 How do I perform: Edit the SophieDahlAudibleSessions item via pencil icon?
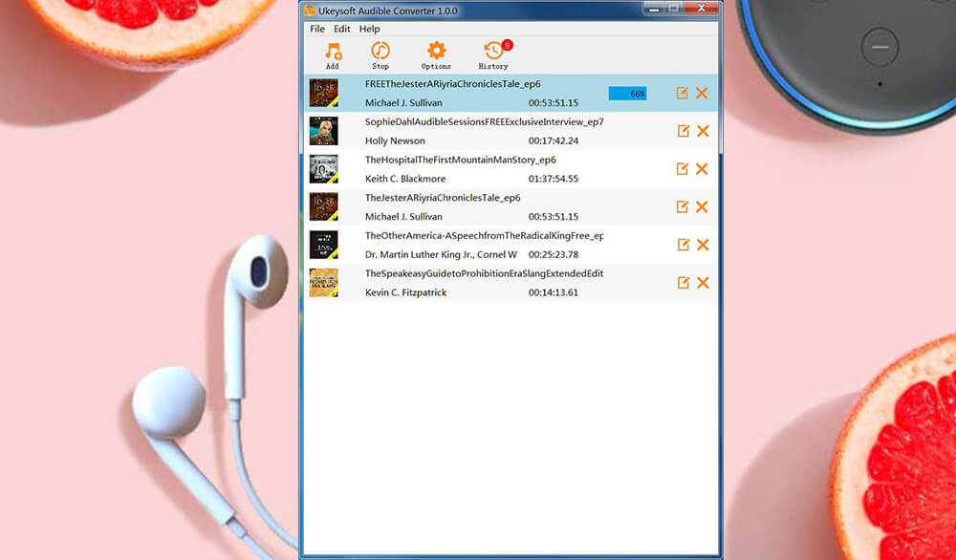click(684, 130)
